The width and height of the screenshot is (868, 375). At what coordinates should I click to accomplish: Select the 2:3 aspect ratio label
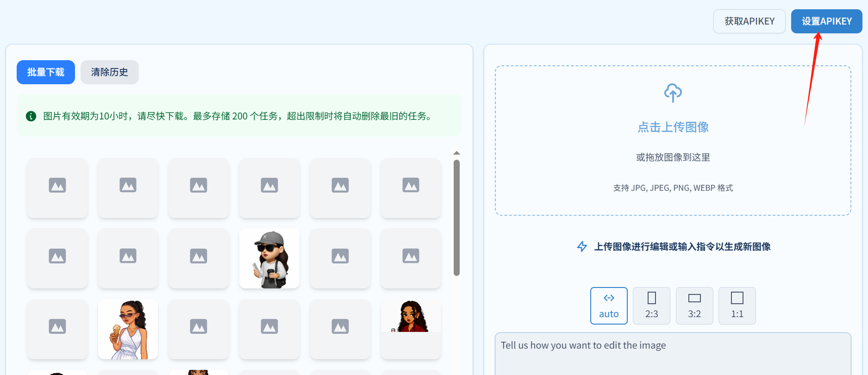point(651,314)
